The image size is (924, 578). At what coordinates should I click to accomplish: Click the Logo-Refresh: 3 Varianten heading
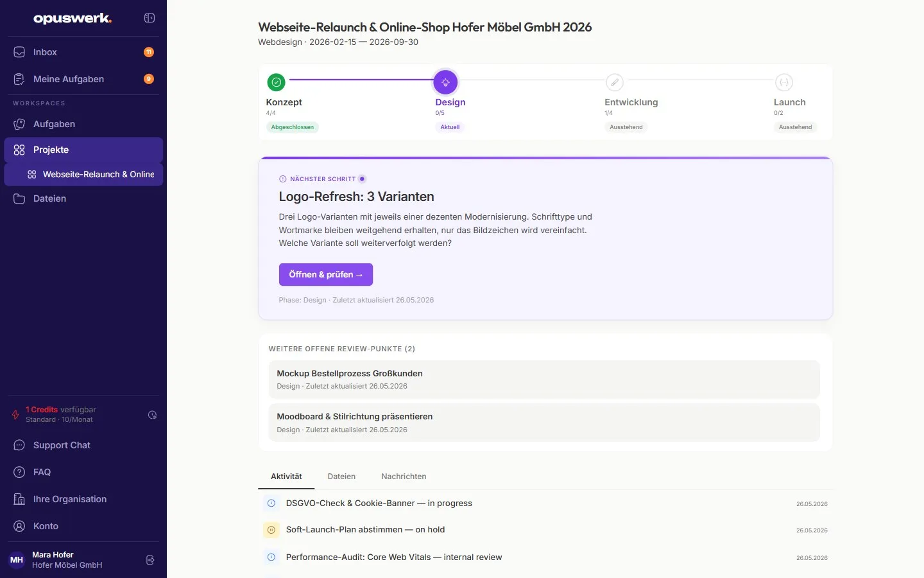356,197
